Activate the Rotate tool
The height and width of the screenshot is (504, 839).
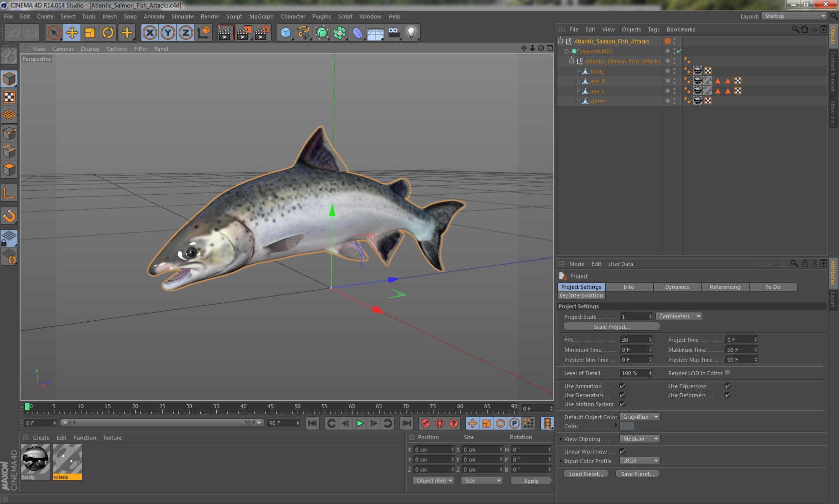[x=108, y=33]
